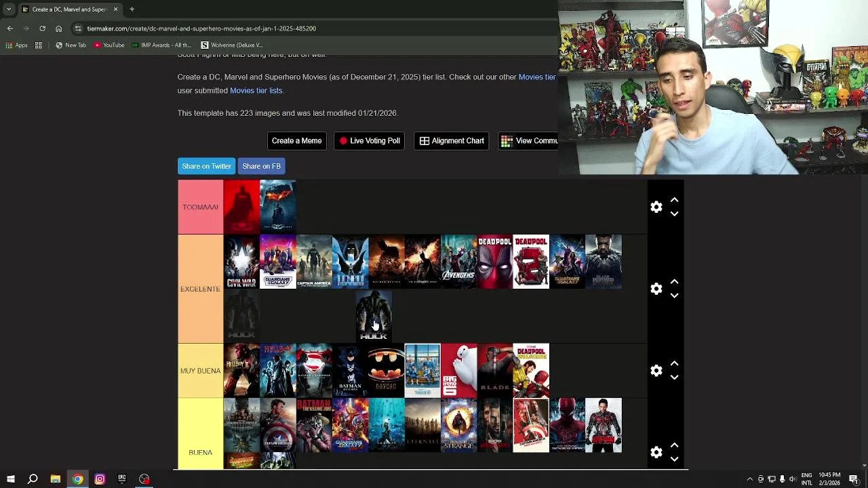
Task: Open the IMP Awards bookmark
Action: click(161, 45)
